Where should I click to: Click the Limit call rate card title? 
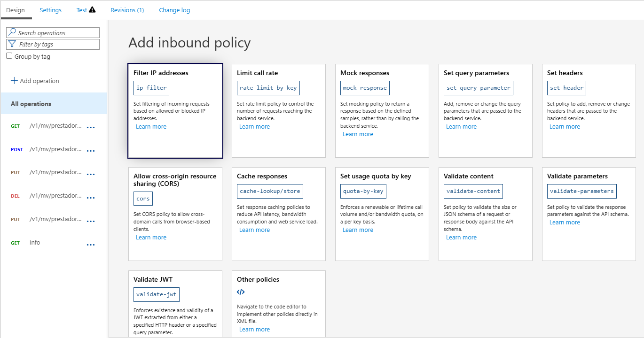click(258, 73)
